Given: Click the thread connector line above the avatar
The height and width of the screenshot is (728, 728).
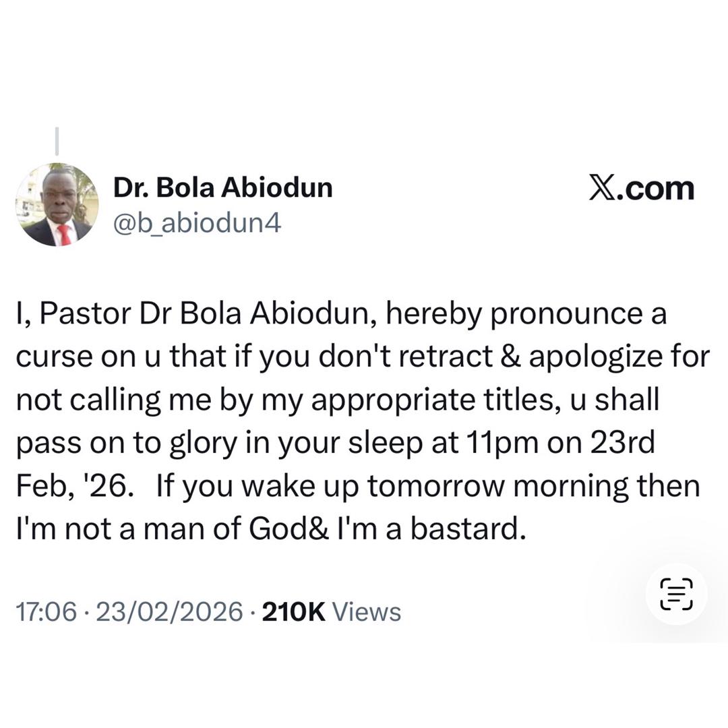Looking at the screenshot, I should pyautogui.click(x=57, y=140).
